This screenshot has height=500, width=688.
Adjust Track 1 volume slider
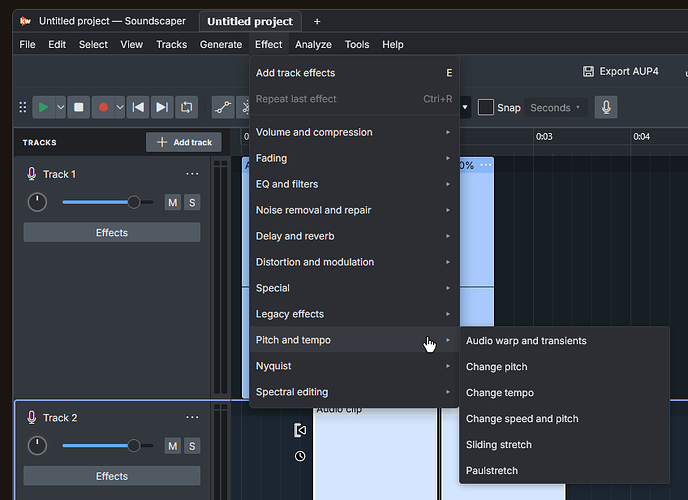tap(108, 202)
